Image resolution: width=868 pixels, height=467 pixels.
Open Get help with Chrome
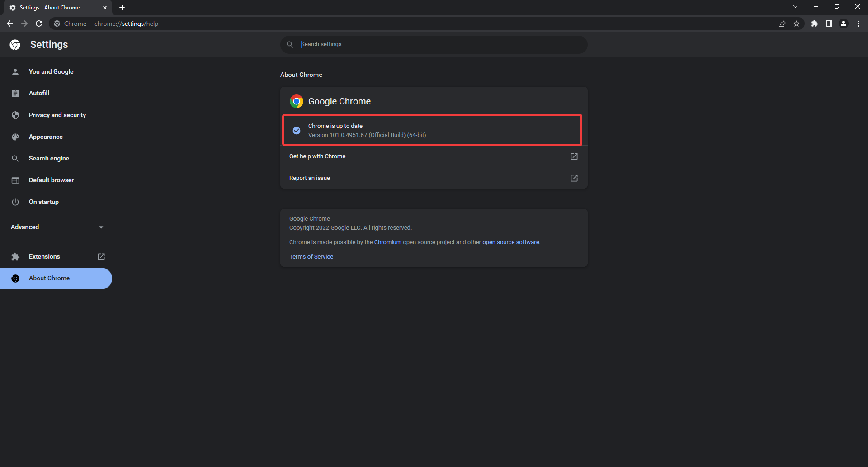(x=434, y=156)
